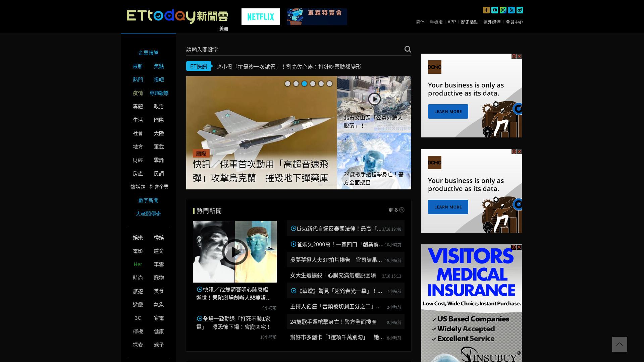The height and width of the screenshot is (362, 644).
Task: Open info icon on first DOMO ad
Action: click(x=514, y=56)
